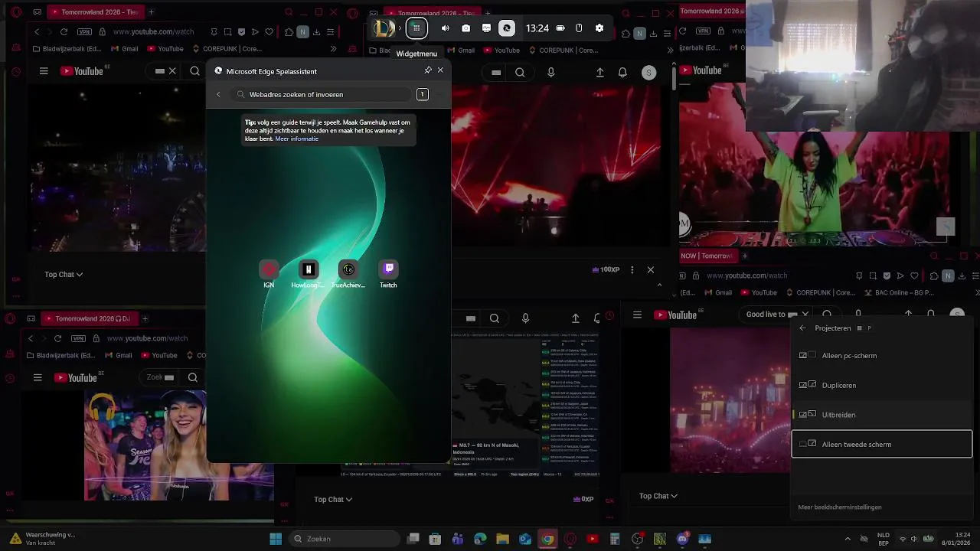The height and width of the screenshot is (551, 980).
Task: Expand Top Chat dropdown in bottom-right window
Action: pos(658,496)
